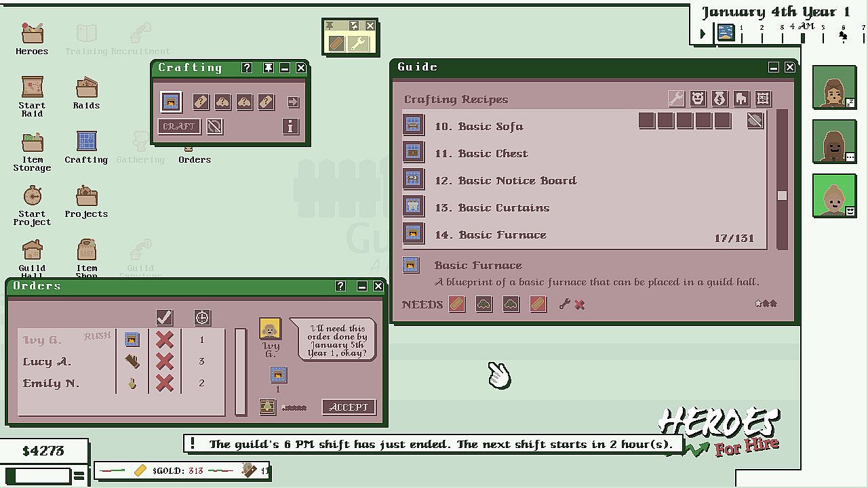Switch Guide to the crafting wrench tab
Image resolution: width=868 pixels, height=488 pixels.
pos(676,99)
